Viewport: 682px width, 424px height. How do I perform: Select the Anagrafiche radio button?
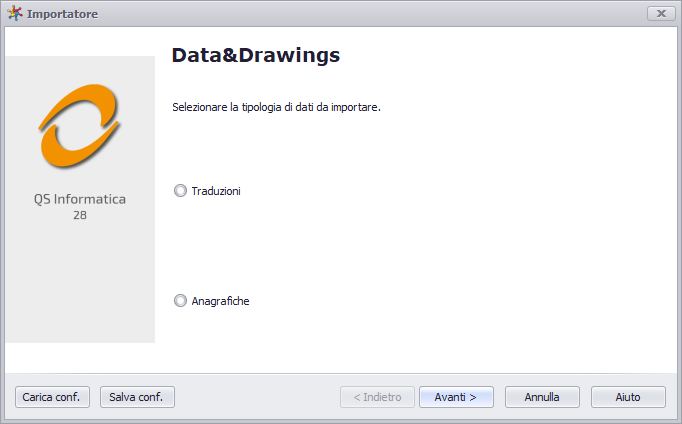coord(180,301)
